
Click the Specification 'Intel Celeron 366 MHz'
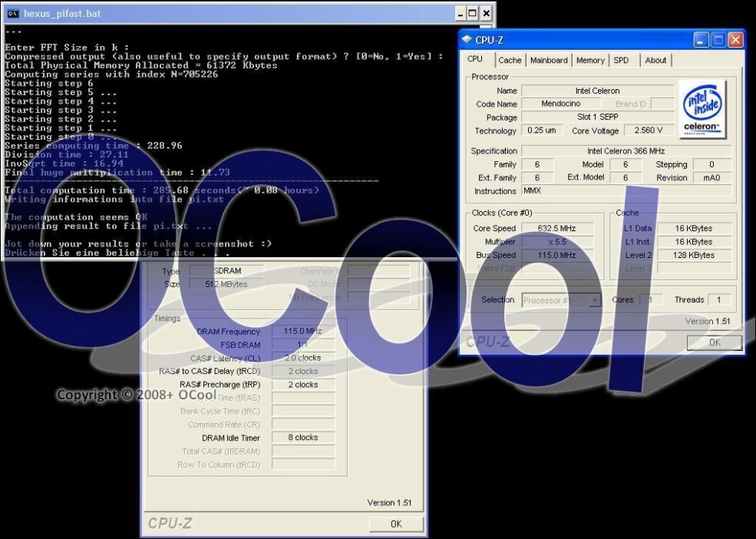click(x=626, y=151)
